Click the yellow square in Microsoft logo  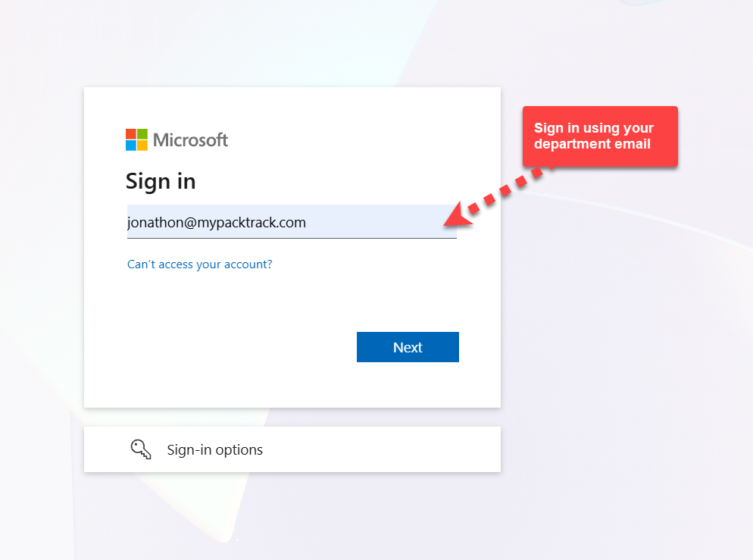(142, 145)
